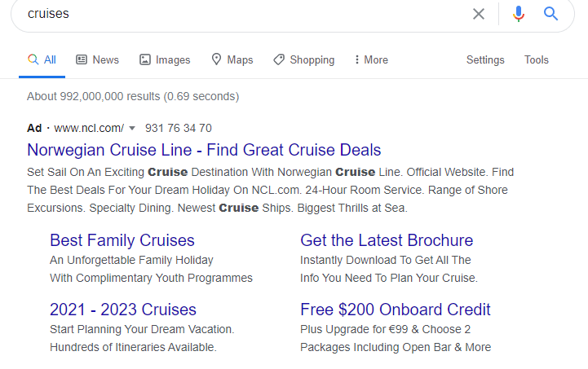The height and width of the screenshot is (369, 588).
Task: Click the Maps tab pin icon
Action: (x=216, y=59)
